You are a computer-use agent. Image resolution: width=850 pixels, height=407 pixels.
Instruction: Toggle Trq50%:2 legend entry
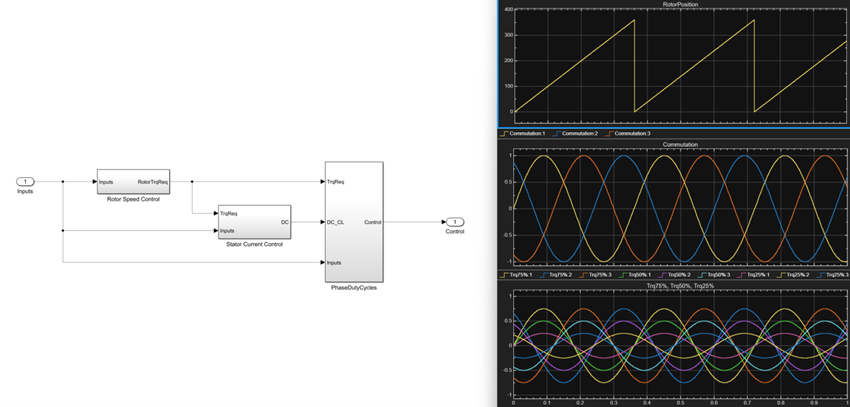coord(675,275)
